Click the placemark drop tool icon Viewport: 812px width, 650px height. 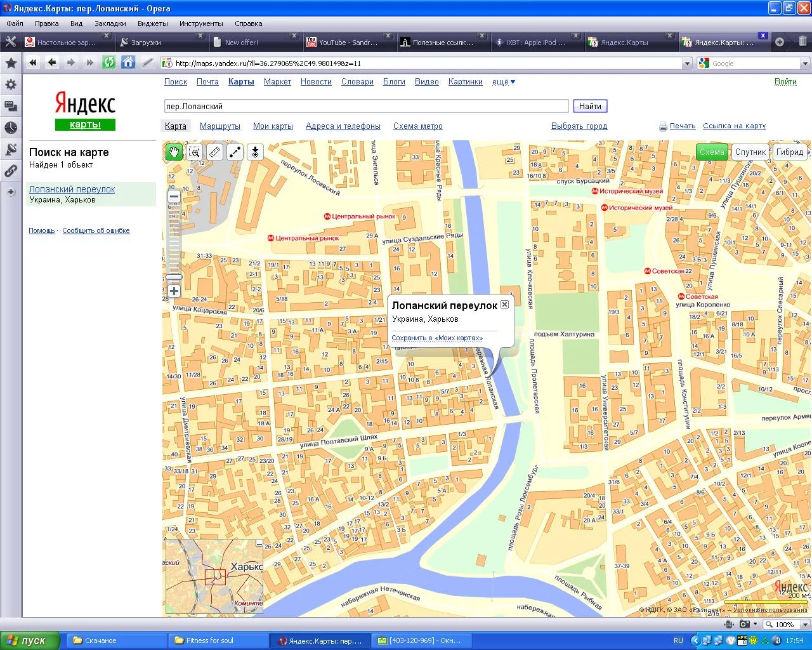coord(255,152)
